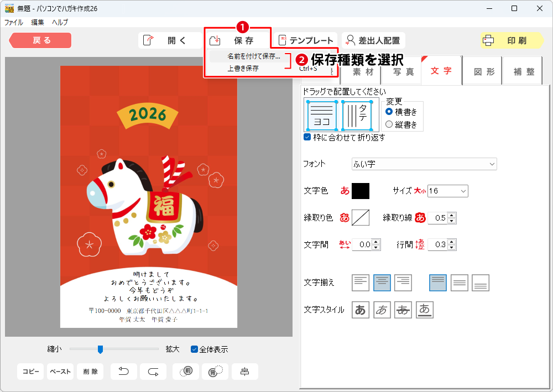Select the 縦書き radio button
Viewport: 553px width, 392px height.
coord(389,124)
